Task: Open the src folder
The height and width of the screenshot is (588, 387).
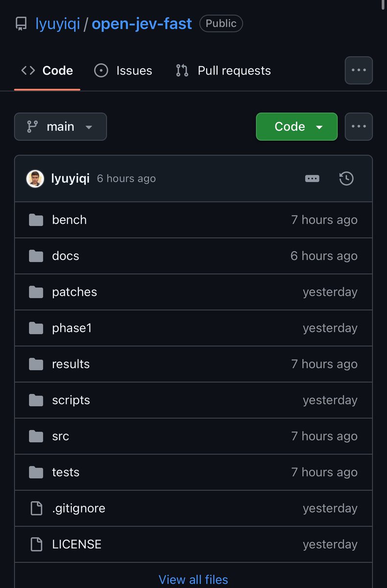Action: click(60, 436)
